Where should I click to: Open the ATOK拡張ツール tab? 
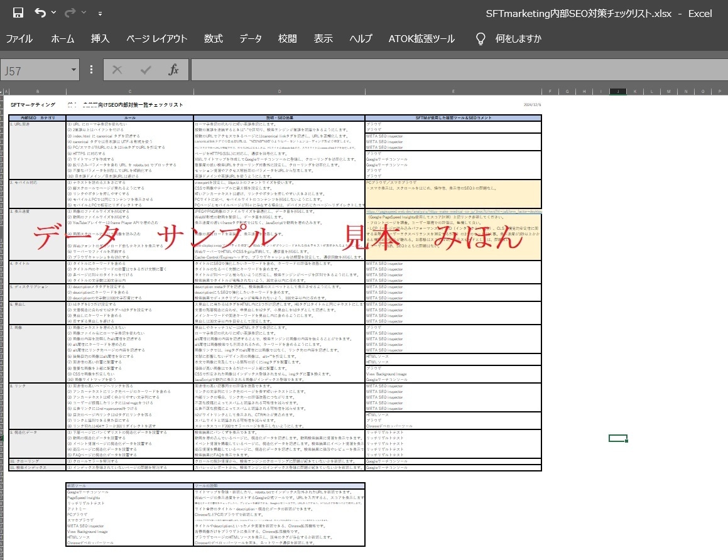coord(421,38)
